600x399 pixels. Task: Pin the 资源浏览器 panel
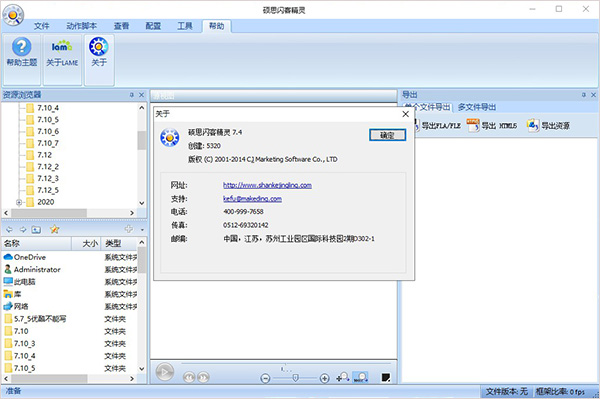click(132, 95)
